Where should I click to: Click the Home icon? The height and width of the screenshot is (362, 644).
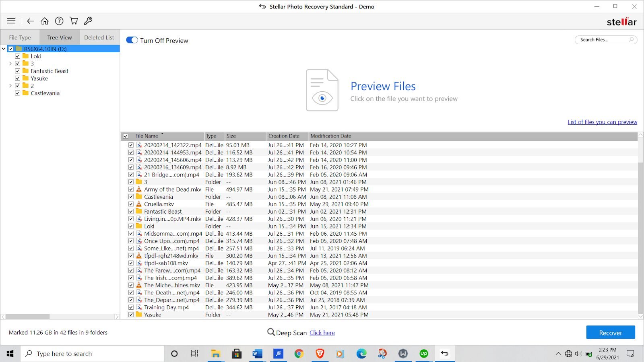coord(45,21)
